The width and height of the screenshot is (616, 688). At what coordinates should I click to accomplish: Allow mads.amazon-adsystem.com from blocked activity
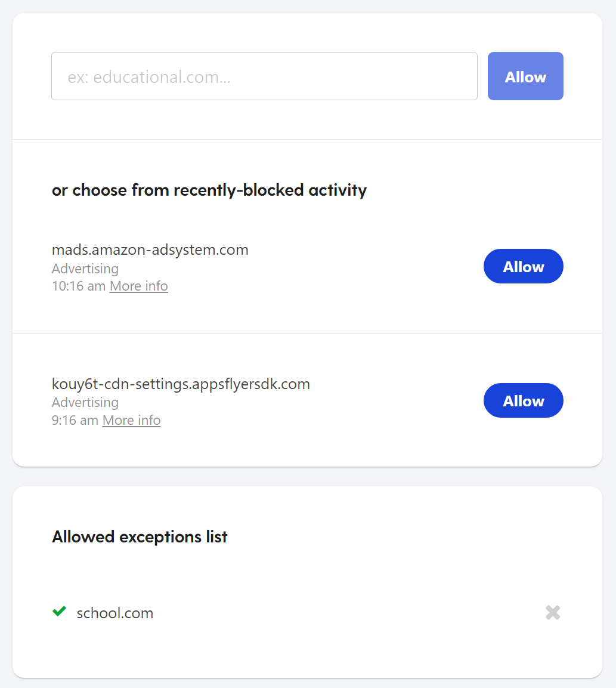[523, 266]
